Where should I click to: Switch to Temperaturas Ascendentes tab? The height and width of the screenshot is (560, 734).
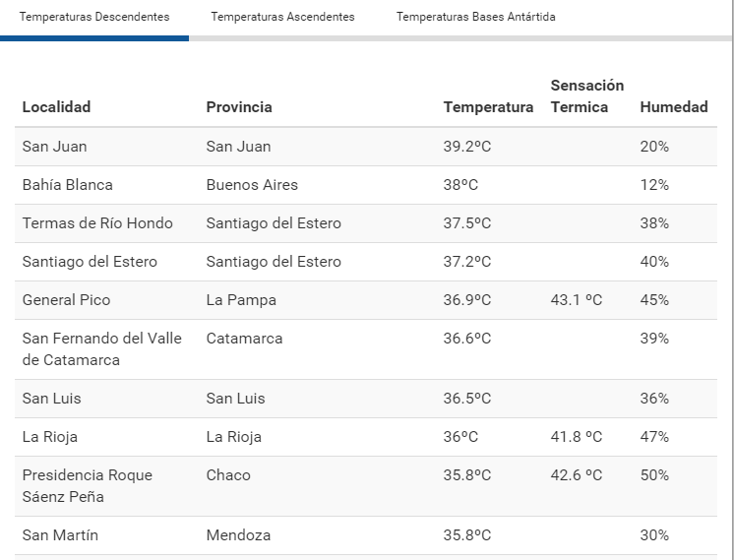tap(282, 18)
